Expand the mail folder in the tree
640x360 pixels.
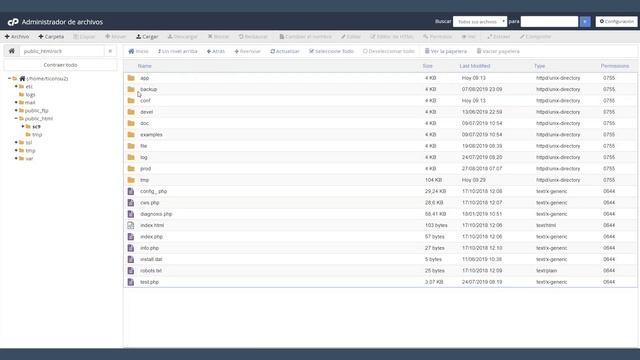(x=16, y=102)
